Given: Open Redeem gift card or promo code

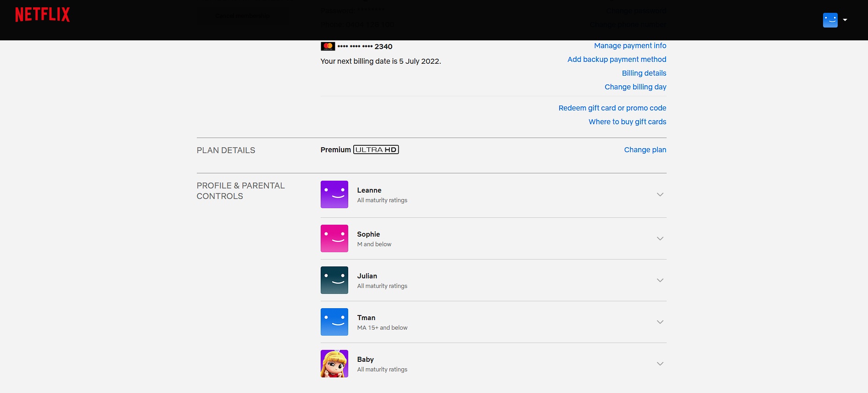Looking at the screenshot, I should pyautogui.click(x=612, y=108).
